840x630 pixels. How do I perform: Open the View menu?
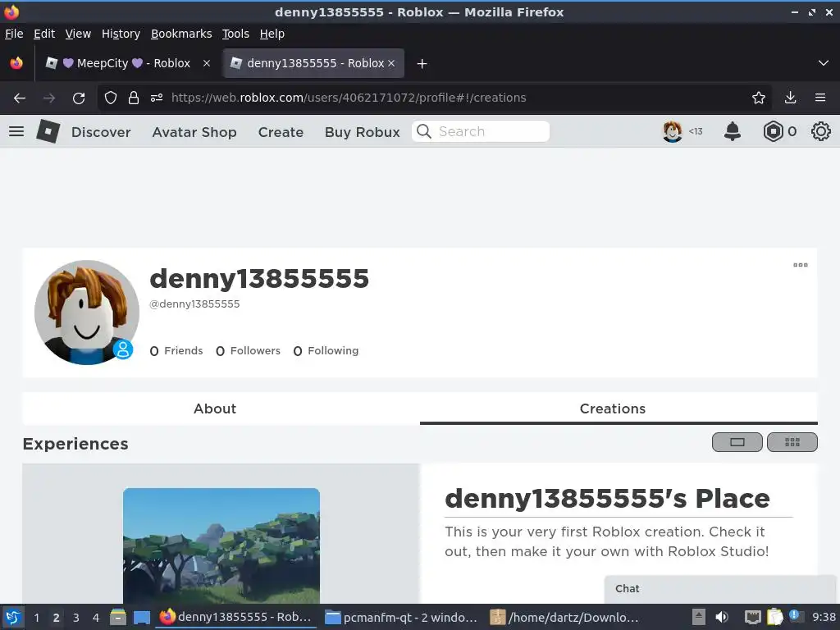(78, 34)
